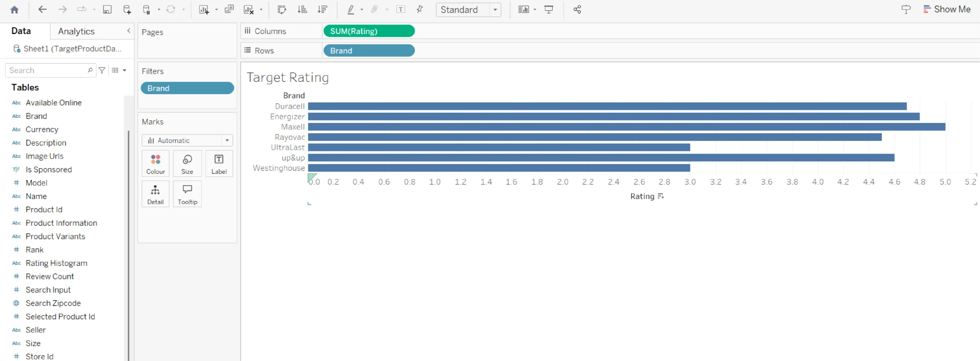Select the Brand pill in Filters
980x361 pixels.
(x=187, y=88)
